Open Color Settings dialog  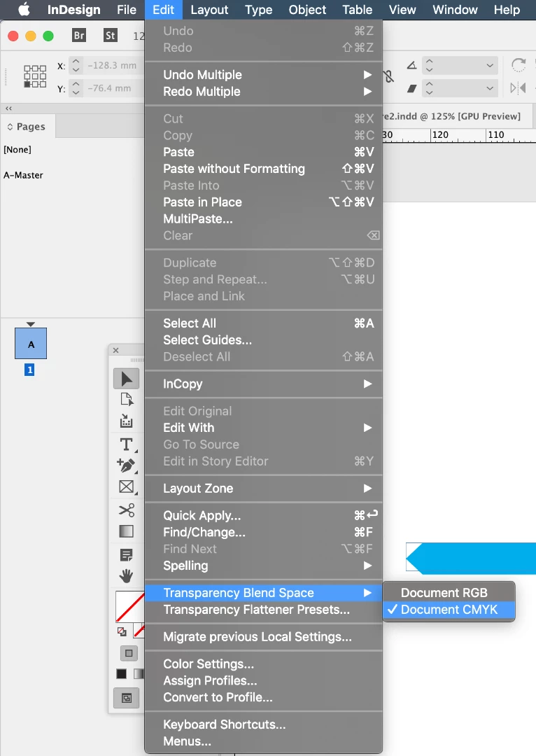pos(264,664)
